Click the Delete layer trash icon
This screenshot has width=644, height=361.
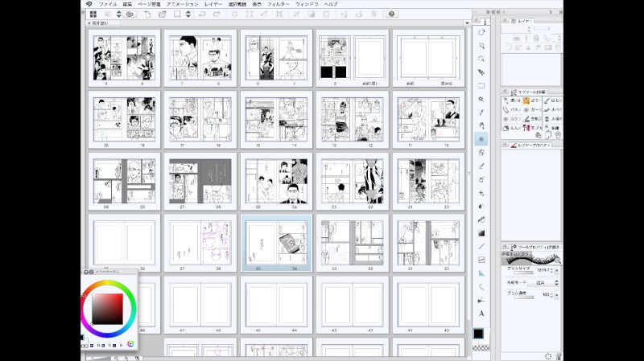(558, 47)
